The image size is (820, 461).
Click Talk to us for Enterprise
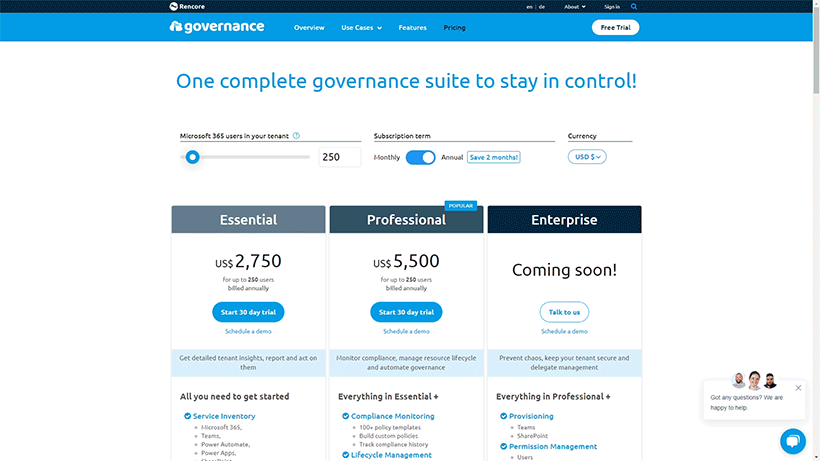[x=564, y=312]
